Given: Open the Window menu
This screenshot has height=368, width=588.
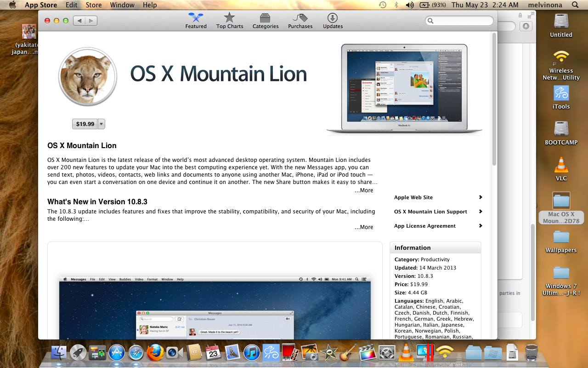Looking at the screenshot, I should click(122, 5).
